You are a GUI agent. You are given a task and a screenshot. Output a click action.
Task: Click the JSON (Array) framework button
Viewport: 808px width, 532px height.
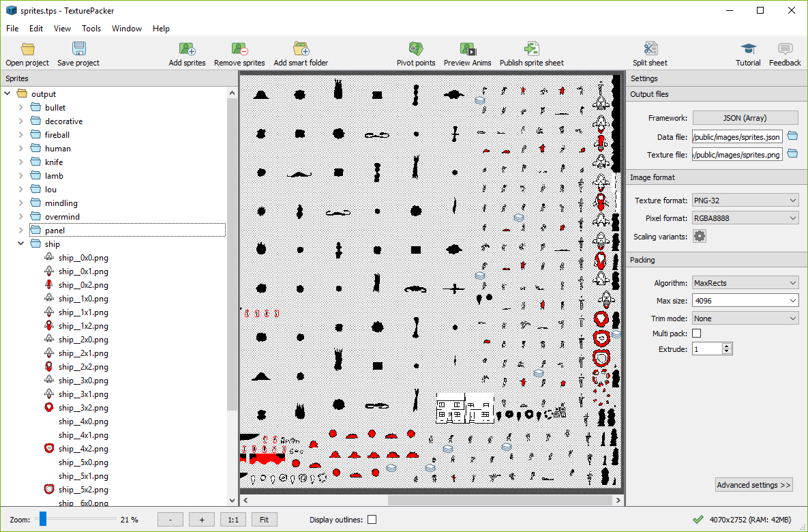[x=745, y=118]
